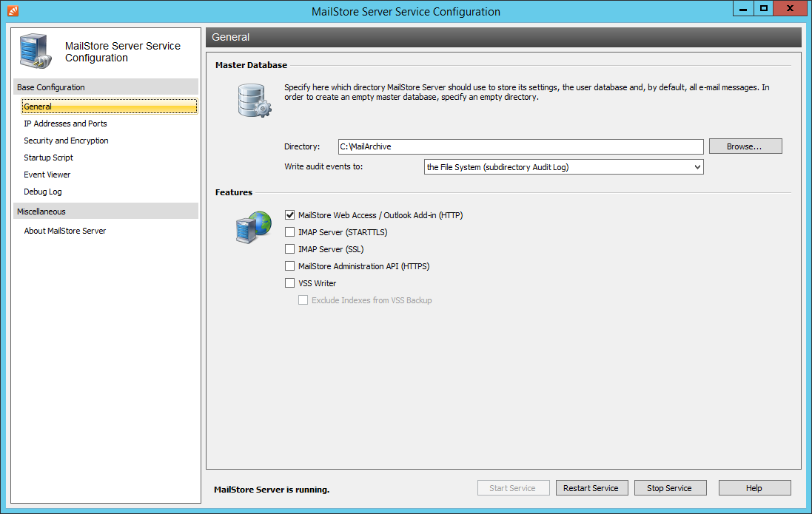Click the Start Service button

coord(513,488)
